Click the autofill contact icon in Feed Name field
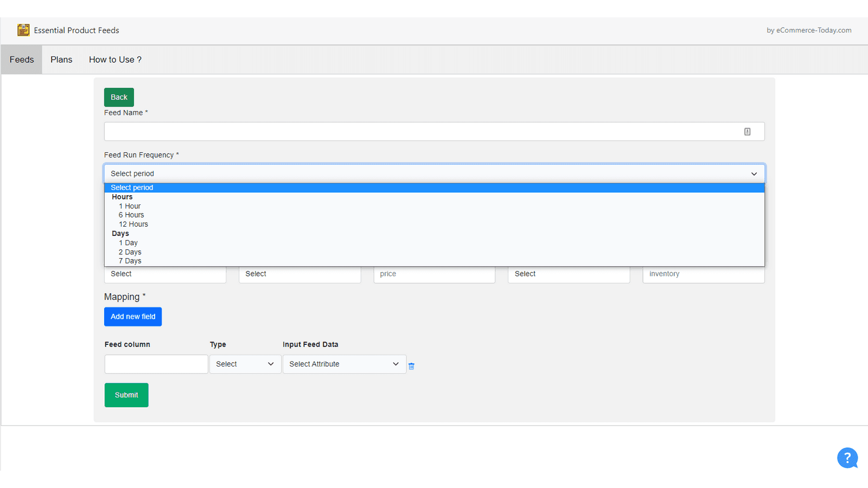The image size is (868, 488). (x=748, y=131)
